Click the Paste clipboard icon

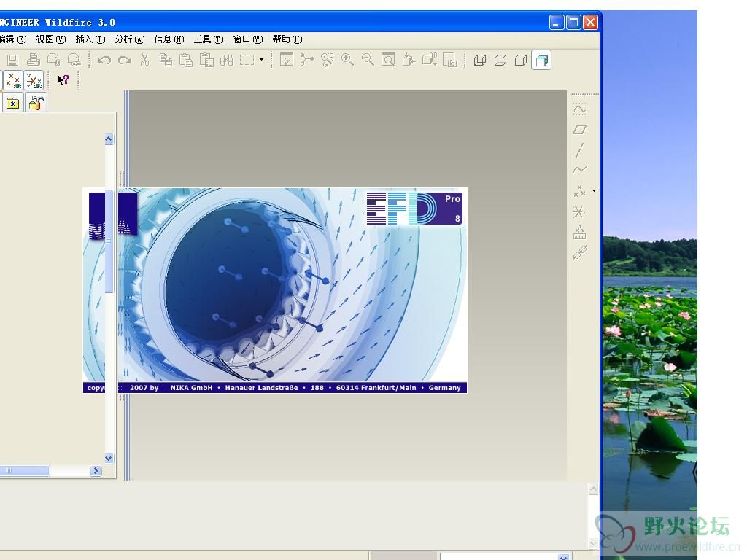[186, 60]
